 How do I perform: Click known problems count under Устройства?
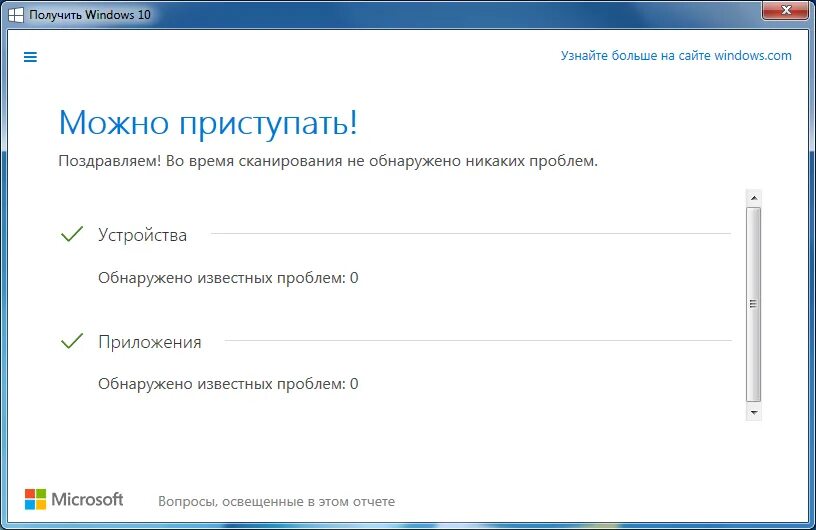pyautogui.click(x=228, y=278)
